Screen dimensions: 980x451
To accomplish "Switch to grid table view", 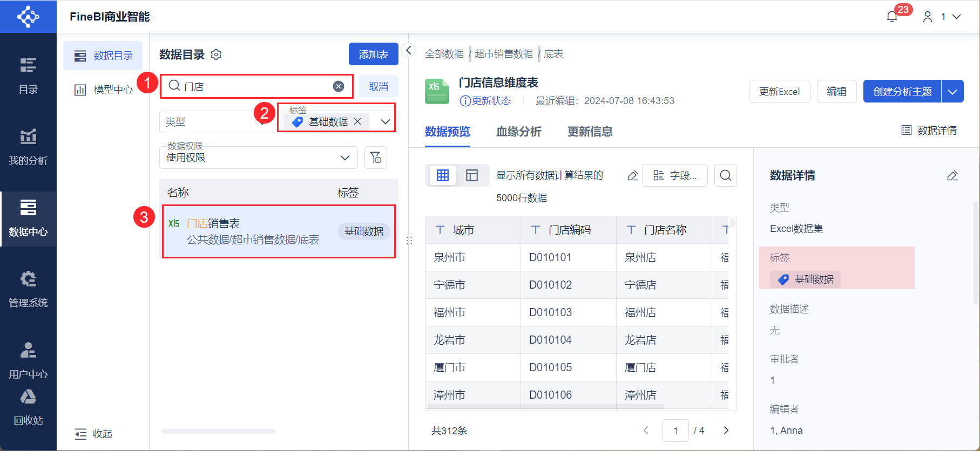I will (x=443, y=175).
